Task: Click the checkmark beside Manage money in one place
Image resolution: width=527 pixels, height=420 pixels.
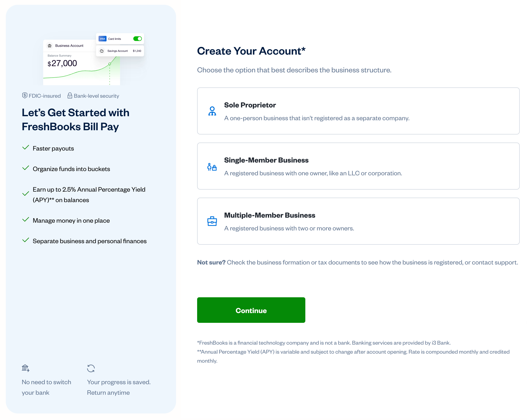Action: point(26,220)
